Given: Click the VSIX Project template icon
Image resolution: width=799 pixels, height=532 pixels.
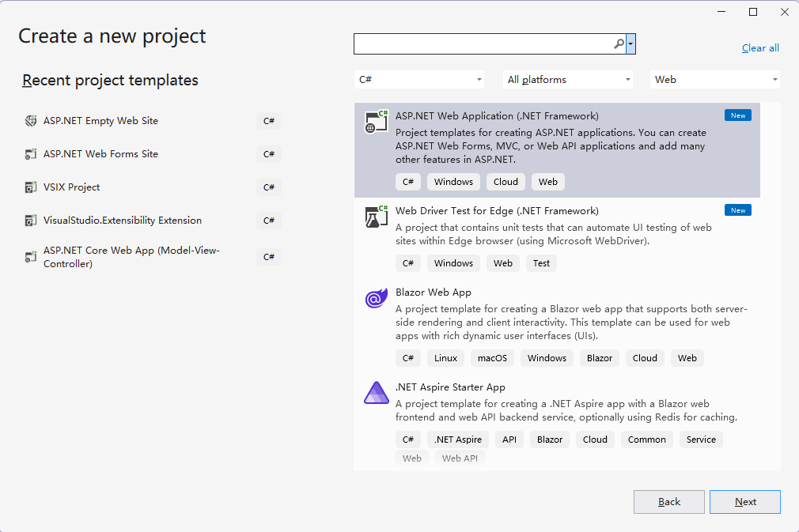Looking at the screenshot, I should 31,187.
